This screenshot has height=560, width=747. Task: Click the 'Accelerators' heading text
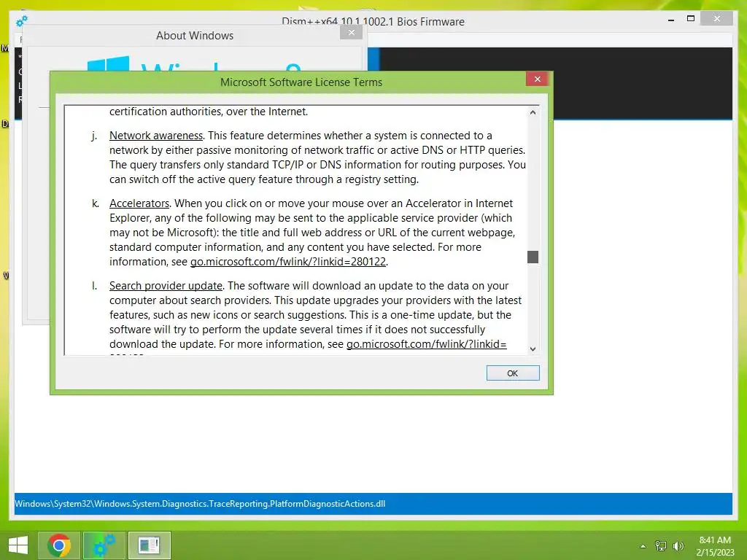point(139,203)
